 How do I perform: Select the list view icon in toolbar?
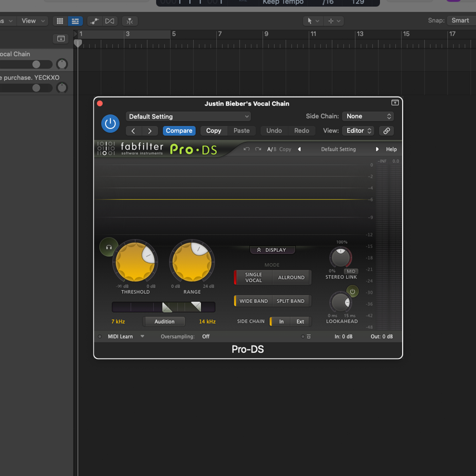click(75, 21)
